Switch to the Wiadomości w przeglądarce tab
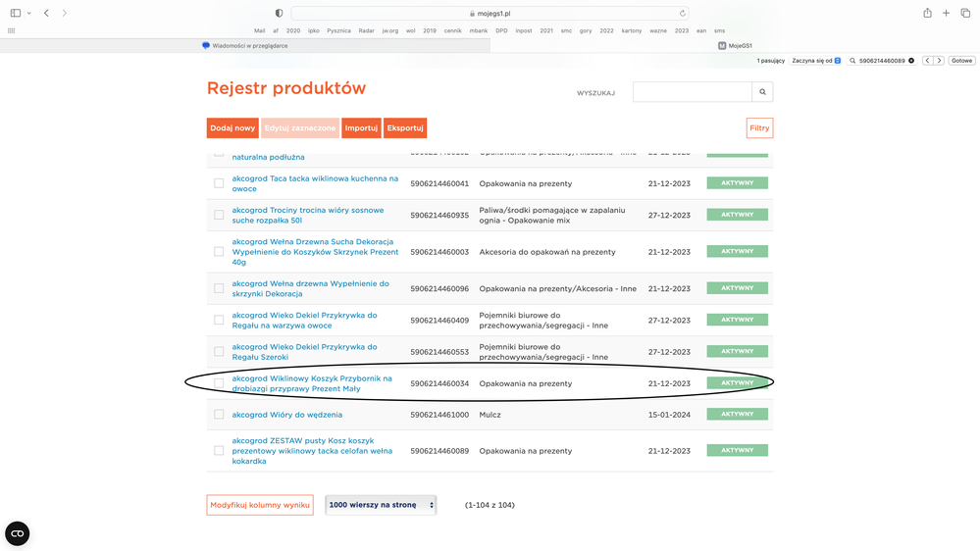 point(245,45)
